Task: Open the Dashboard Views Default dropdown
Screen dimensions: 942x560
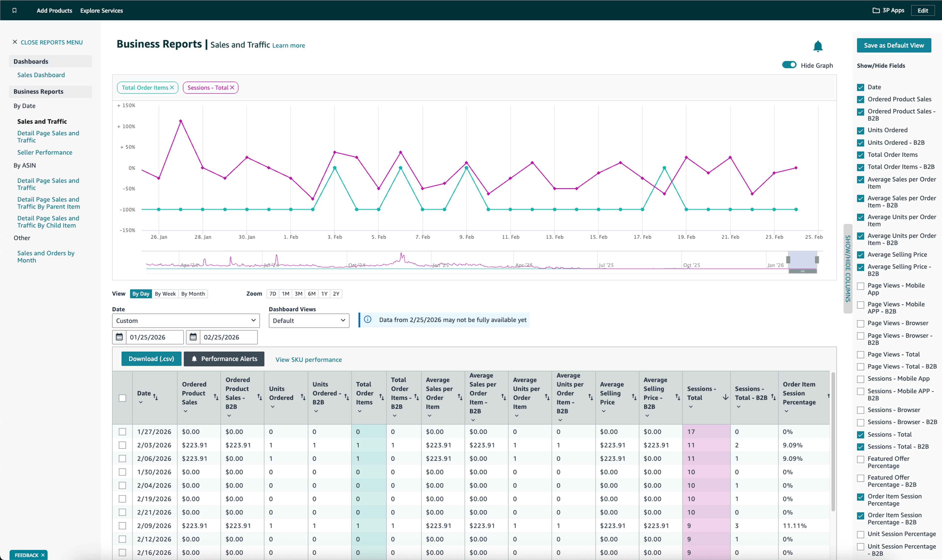Action: 309,321
